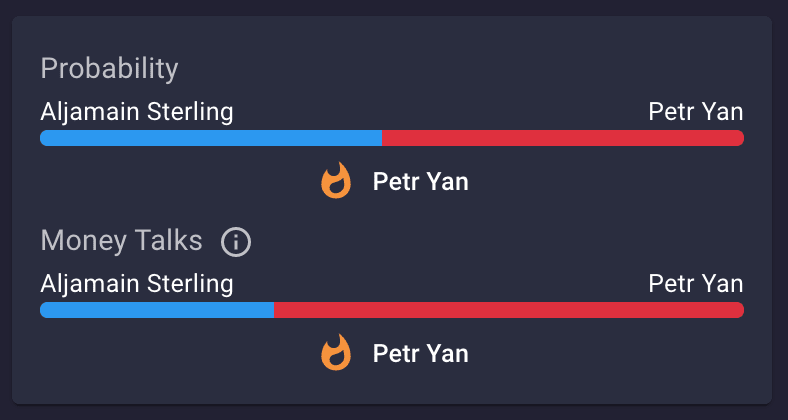Click bold Petr Yan pick under Money Talks
Screen dimensions: 788x420
click(x=421, y=354)
